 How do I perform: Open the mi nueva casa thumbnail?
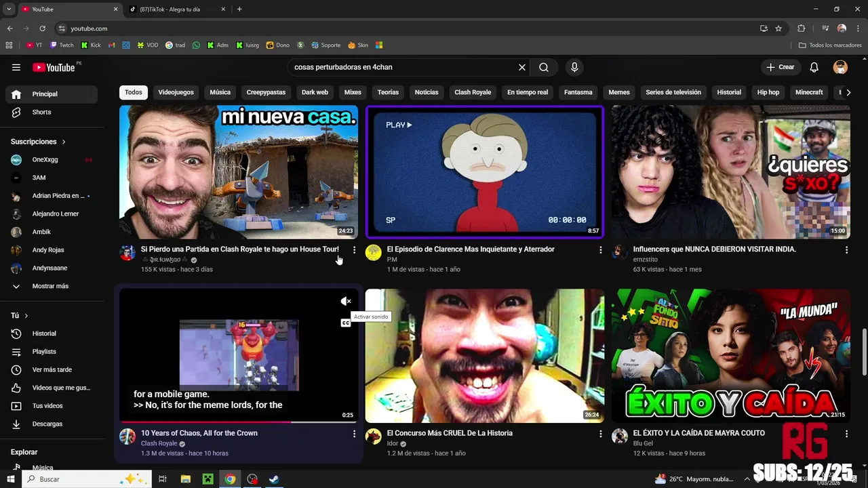point(239,172)
